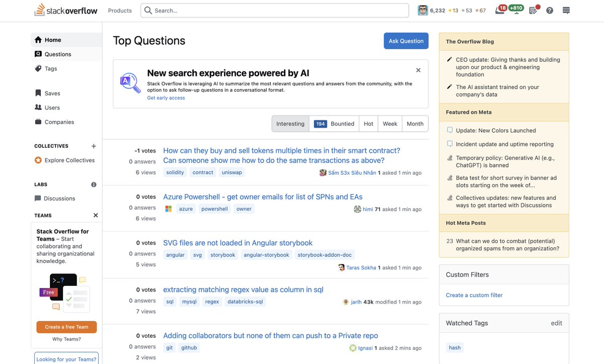The width and height of the screenshot is (604, 364).
Task: Open Explore Collectives
Action: coord(67,160)
